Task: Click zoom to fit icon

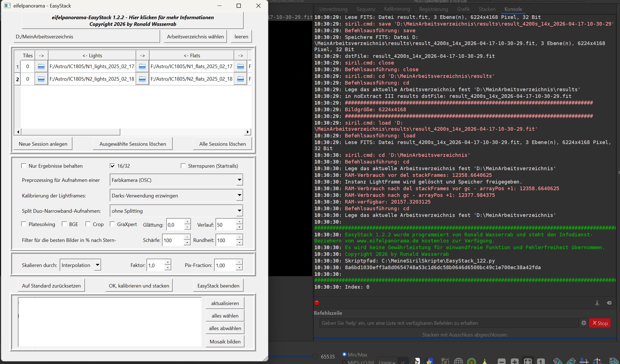Action: 528,361
